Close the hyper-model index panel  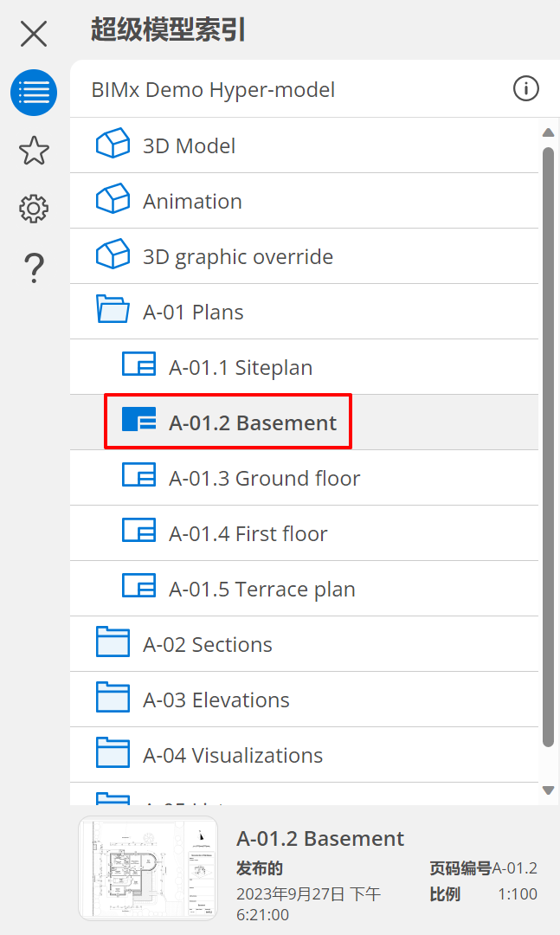tap(34, 34)
